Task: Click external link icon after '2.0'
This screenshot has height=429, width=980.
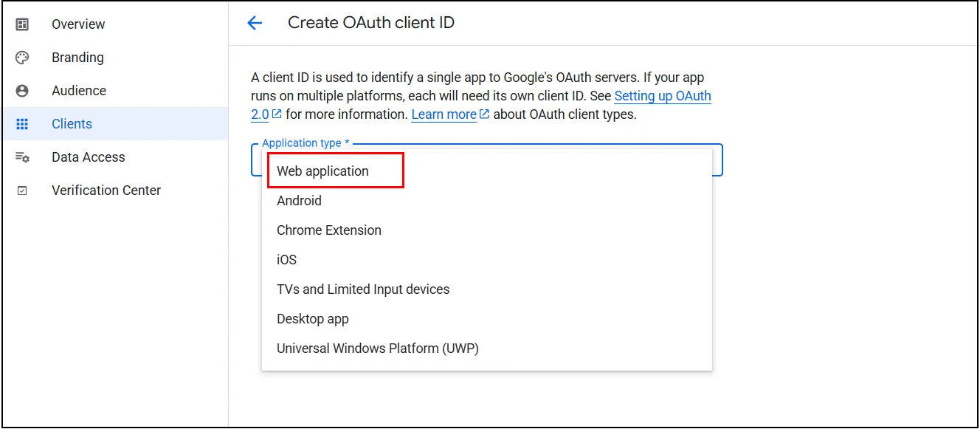Action: point(277,114)
